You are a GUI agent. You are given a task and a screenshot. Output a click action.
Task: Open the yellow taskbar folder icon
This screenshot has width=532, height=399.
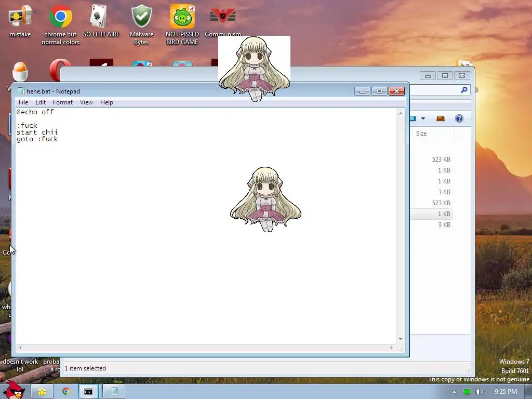pyautogui.click(x=42, y=392)
